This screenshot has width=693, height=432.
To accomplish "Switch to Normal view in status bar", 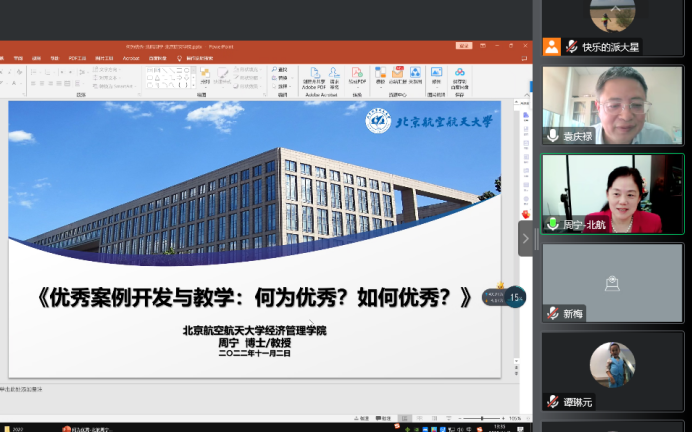I will tap(404, 418).
